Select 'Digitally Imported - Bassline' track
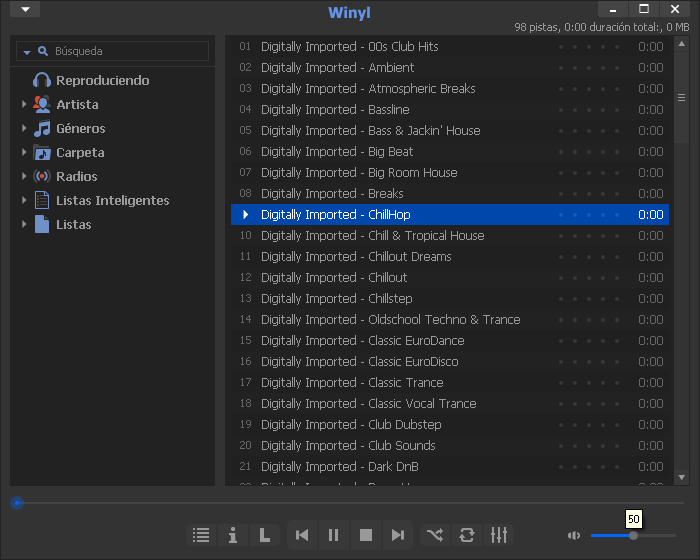This screenshot has height=560, width=700. [x=450, y=109]
